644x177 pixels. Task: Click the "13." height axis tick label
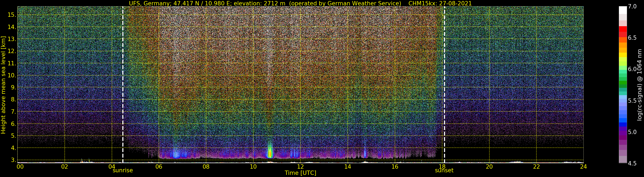point(12,39)
